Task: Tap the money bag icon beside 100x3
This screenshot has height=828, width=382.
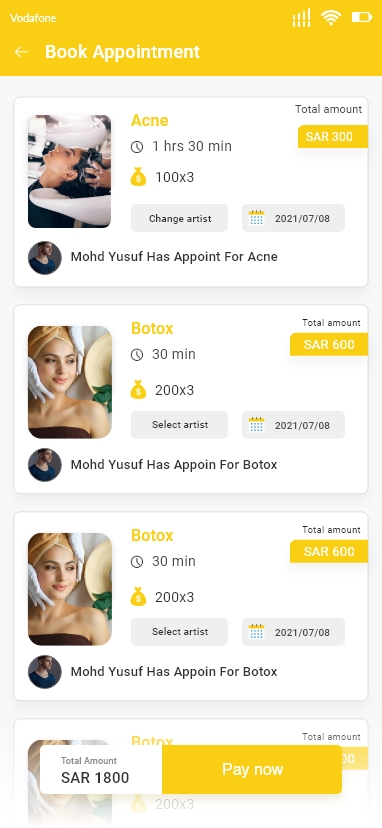Action: click(138, 177)
